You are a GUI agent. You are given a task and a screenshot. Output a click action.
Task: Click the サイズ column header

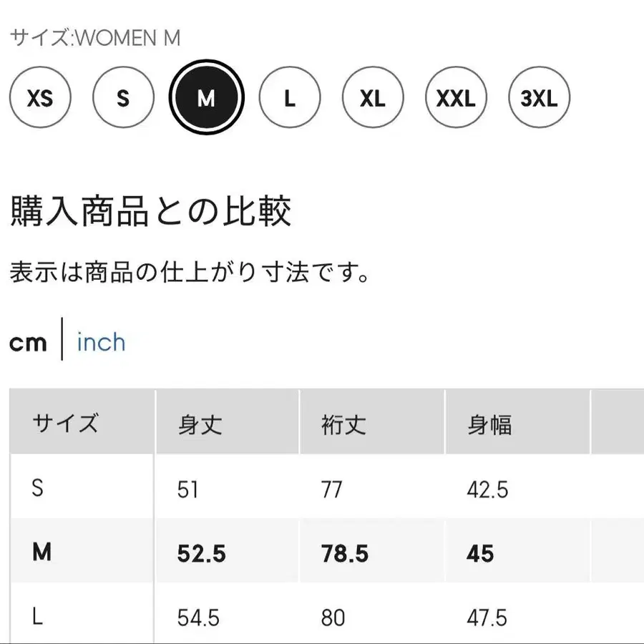click(64, 424)
